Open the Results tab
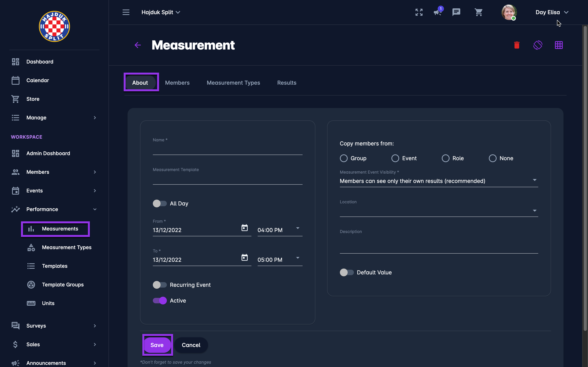The image size is (588, 367). coord(287,83)
